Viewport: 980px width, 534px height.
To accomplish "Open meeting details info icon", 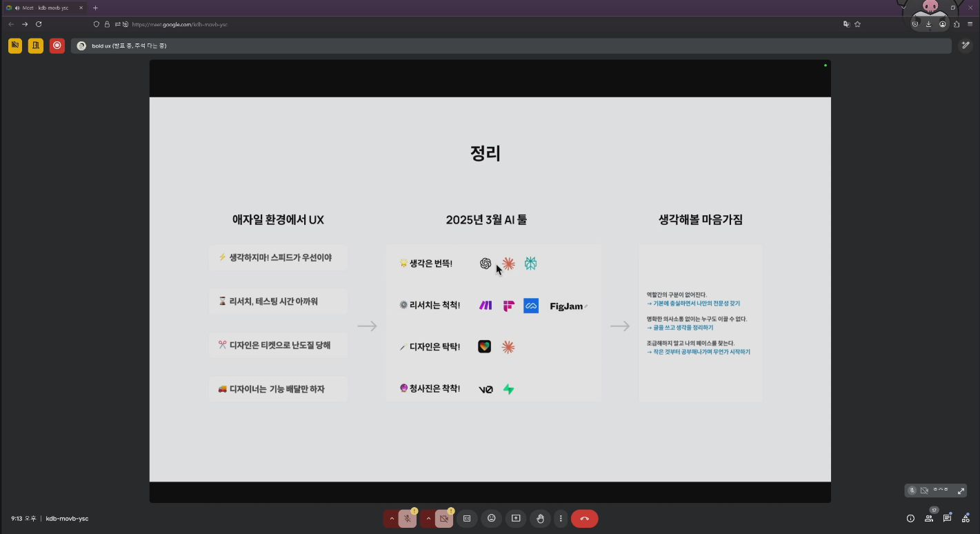I will (x=910, y=518).
